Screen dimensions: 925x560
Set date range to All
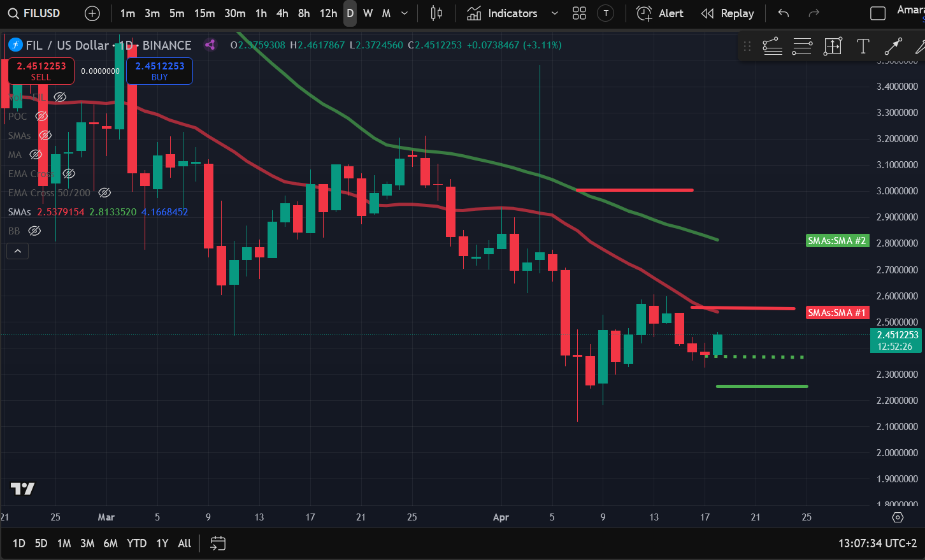click(184, 543)
